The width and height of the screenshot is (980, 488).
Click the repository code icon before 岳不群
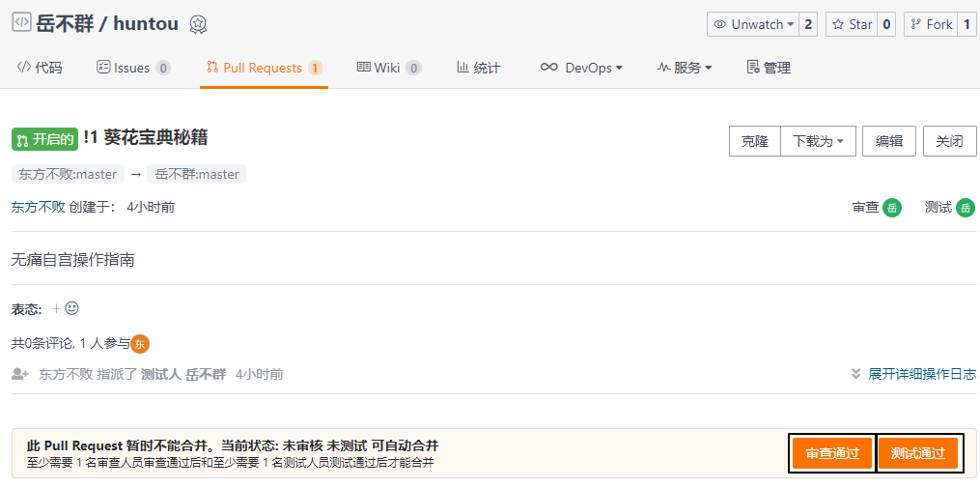21,23
